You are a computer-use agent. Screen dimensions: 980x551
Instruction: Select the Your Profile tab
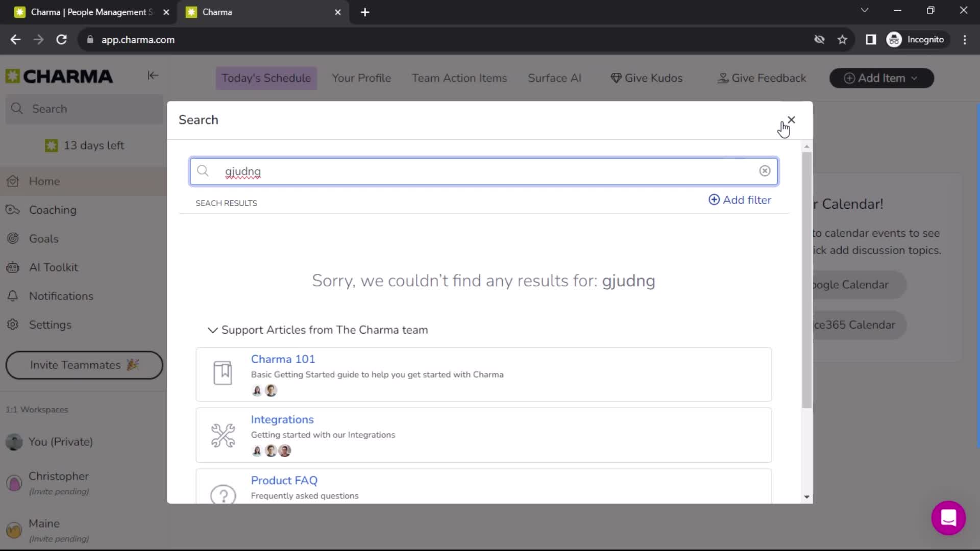point(361,78)
